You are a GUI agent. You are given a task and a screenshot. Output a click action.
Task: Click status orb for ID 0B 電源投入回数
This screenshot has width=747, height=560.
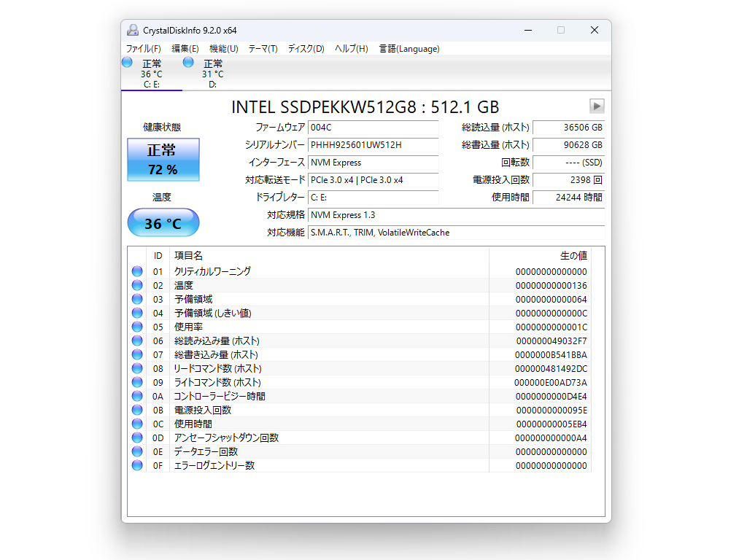(x=137, y=410)
